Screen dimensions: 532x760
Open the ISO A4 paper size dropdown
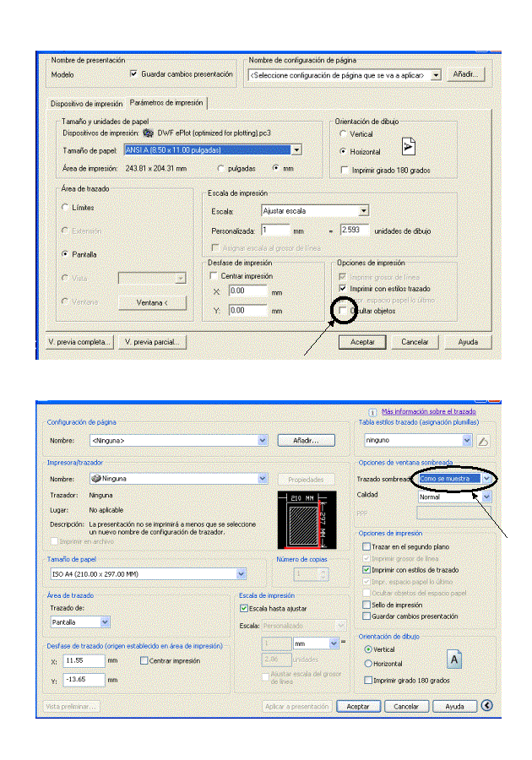241,574
